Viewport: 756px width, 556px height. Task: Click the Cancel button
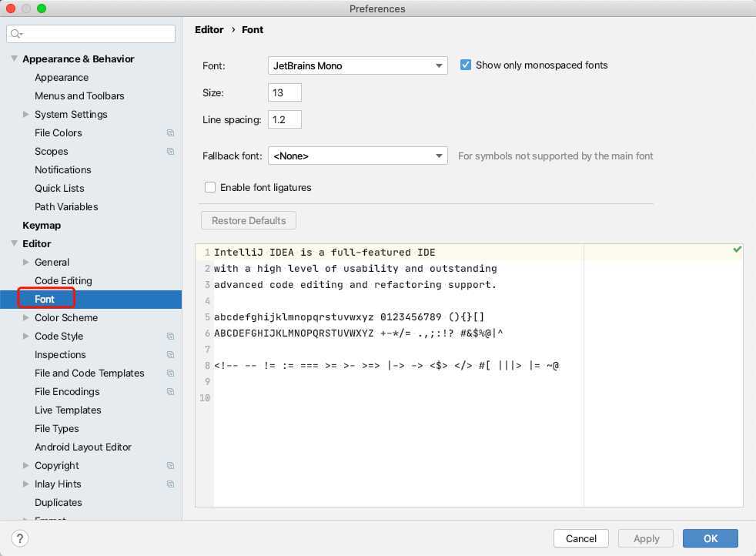581,538
